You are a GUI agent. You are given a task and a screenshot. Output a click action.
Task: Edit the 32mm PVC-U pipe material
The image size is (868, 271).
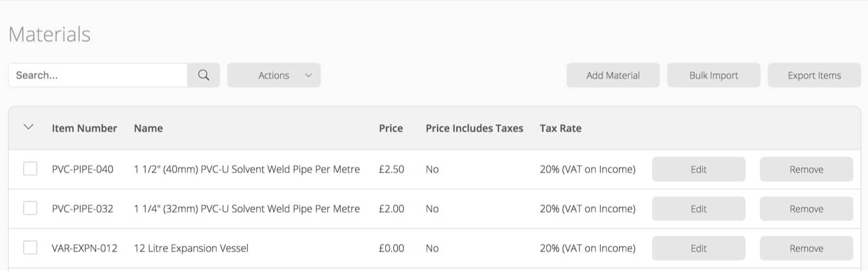(698, 209)
